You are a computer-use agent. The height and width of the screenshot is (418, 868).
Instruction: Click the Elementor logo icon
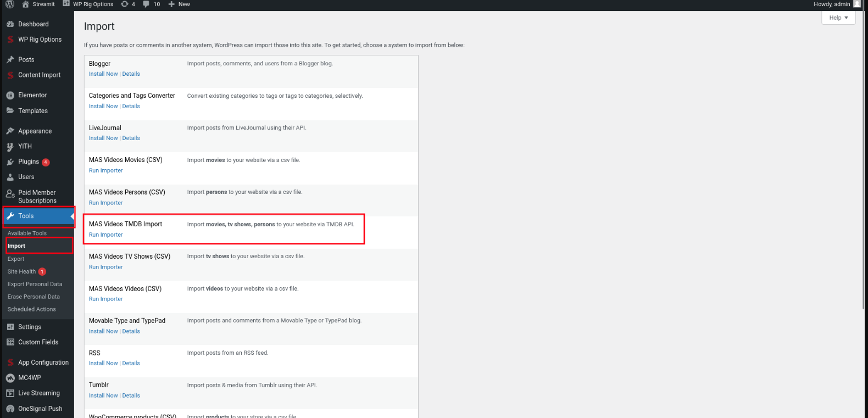click(x=10, y=95)
